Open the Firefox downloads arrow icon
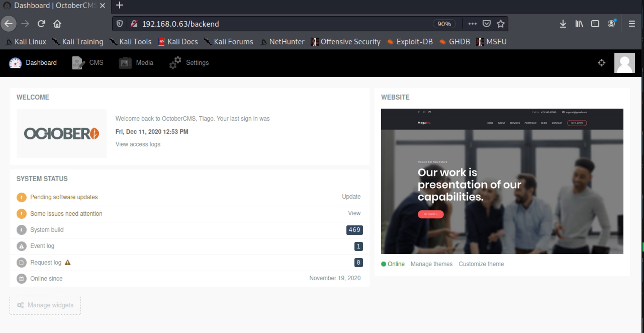The image size is (644, 333). [x=563, y=24]
